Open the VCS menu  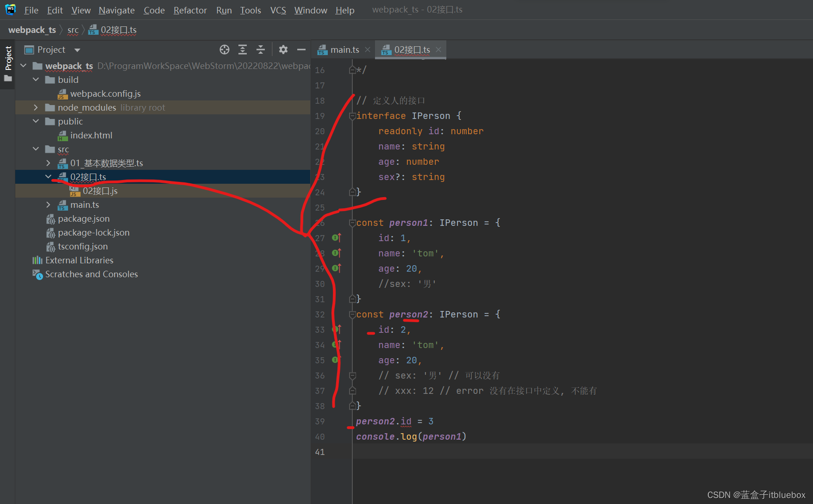(x=278, y=10)
